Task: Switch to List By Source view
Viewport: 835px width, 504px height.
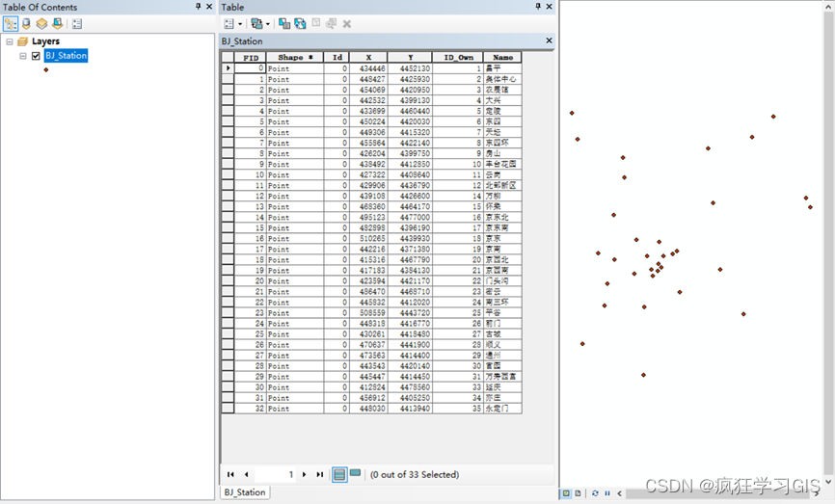Action: (x=26, y=23)
